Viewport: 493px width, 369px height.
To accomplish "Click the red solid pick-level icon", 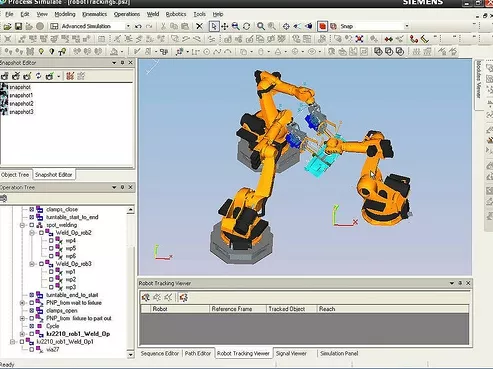I will click(x=322, y=26).
